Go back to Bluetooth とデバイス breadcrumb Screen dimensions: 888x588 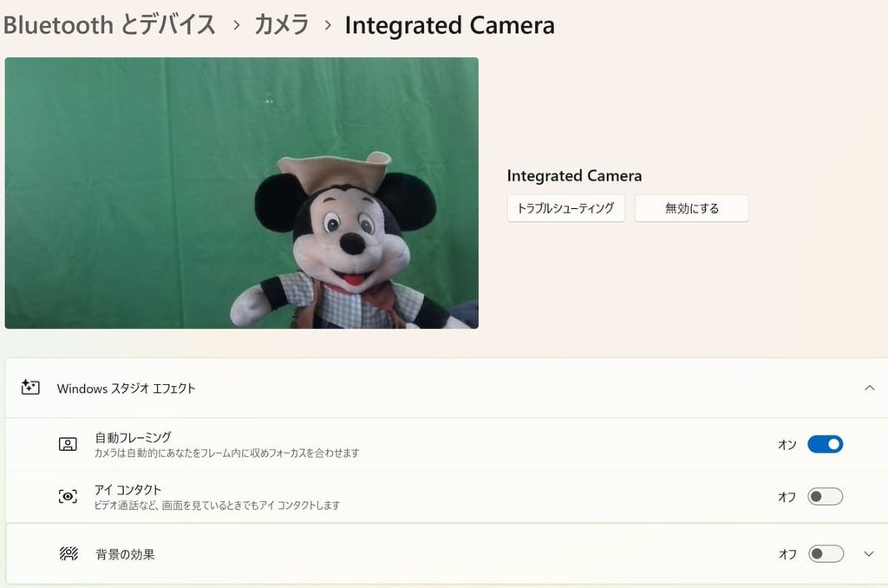[109, 25]
